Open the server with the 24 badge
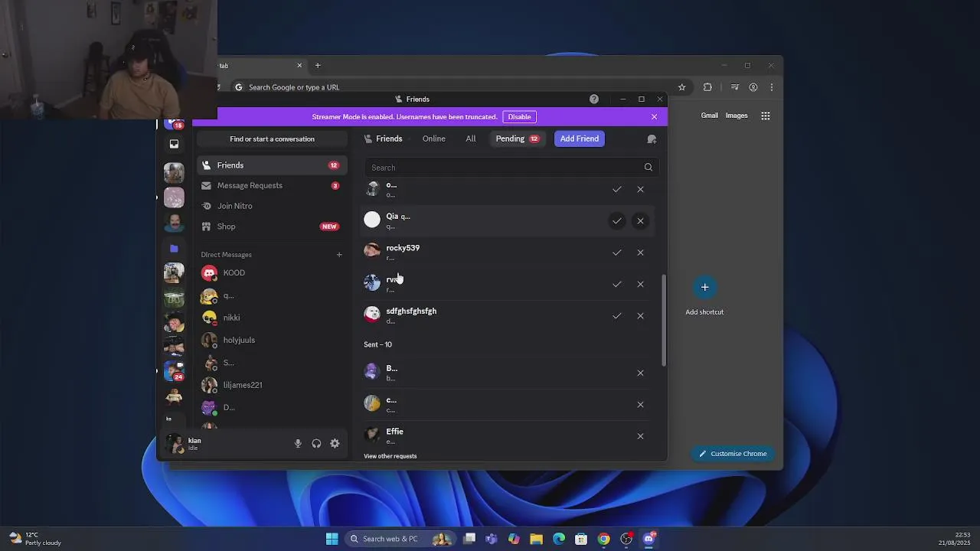Image resolution: width=980 pixels, height=551 pixels. pyautogui.click(x=174, y=370)
